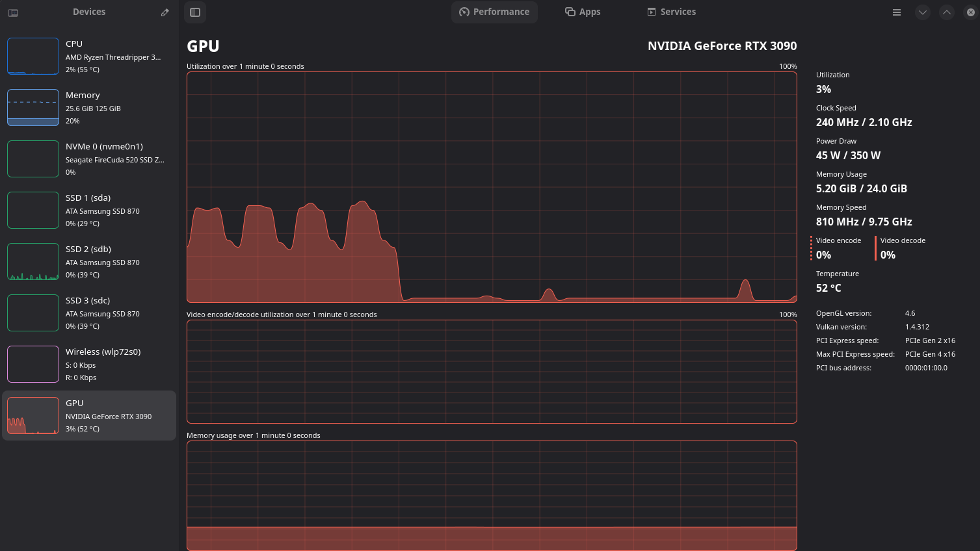The width and height of the screenshot is (980, 551).
Task: Click the GPU utilization graph
Action: (492, 187)
